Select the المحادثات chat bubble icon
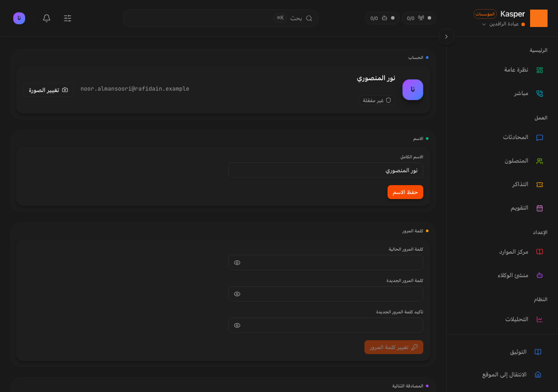 pyautogui.click(x=540, y=138)
